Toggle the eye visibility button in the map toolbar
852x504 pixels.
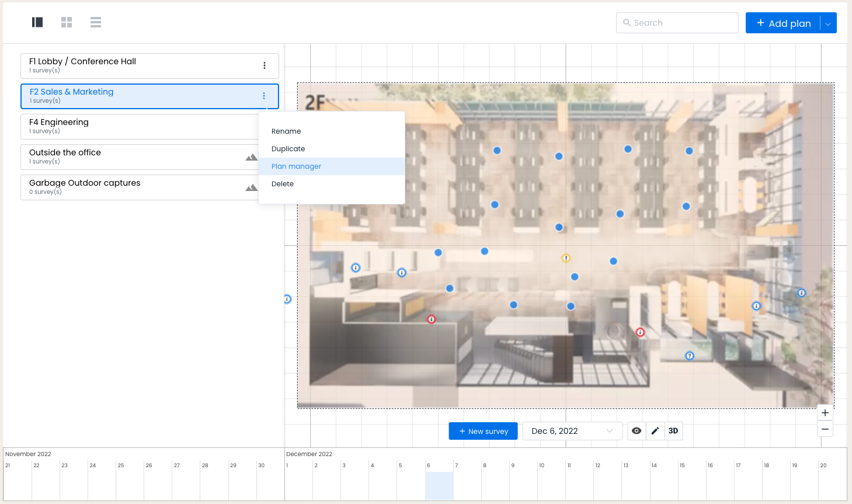(637, 431)
